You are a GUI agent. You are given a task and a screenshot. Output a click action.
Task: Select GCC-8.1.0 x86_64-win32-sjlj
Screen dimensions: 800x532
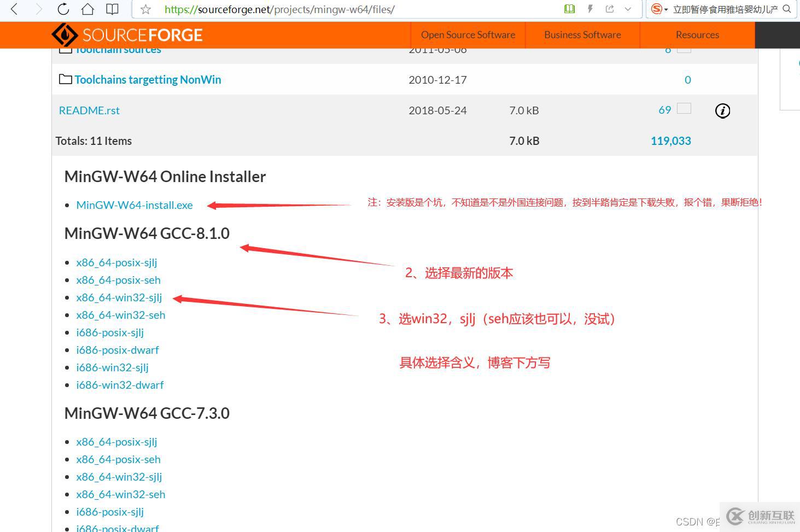[x=119, y=297]
